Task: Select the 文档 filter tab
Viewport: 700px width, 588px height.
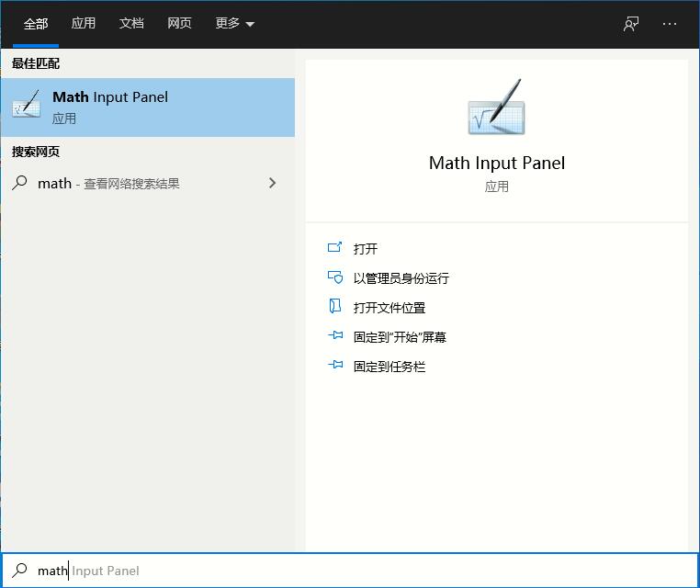Action: [x=131, y=24]
